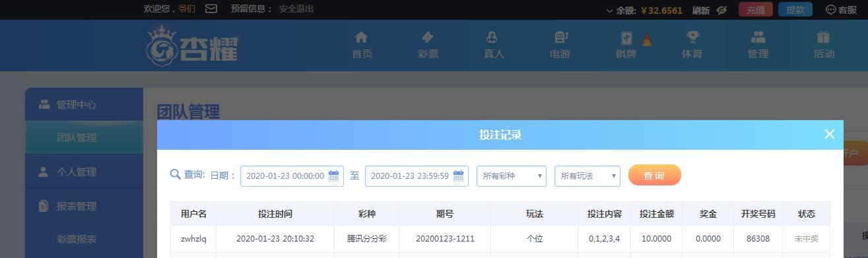Open the 电游 e-games navigation item
This screenshot has height=258, width=868.
pyautogui.click(x=560, y=45)
